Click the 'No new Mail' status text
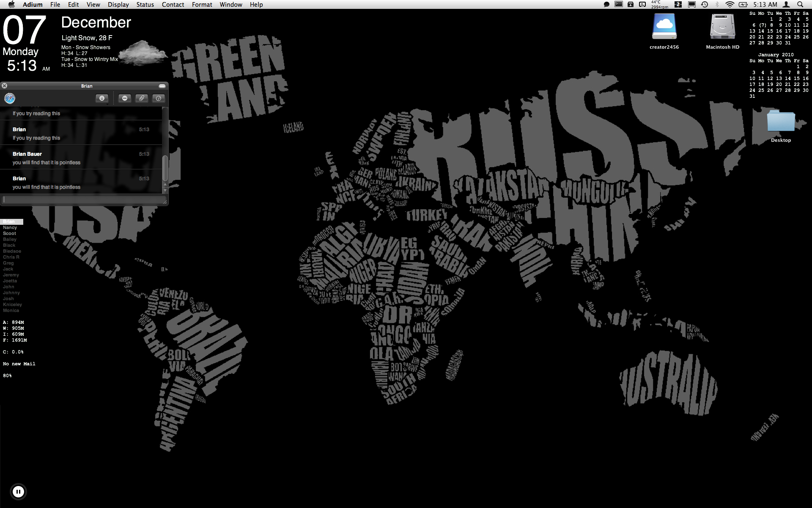The height and width of the screenshot is (508, 812). [x=19, y=364]
